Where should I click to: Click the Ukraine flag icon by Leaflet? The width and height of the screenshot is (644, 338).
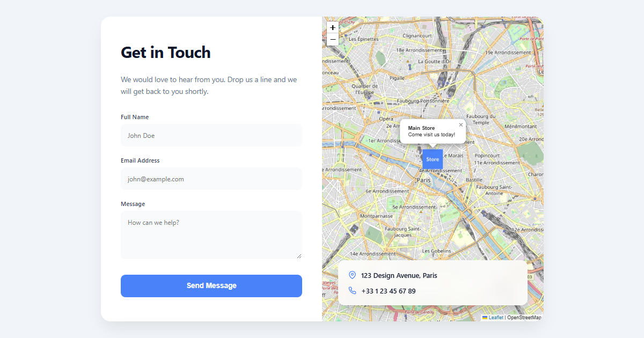coord(485,318)
